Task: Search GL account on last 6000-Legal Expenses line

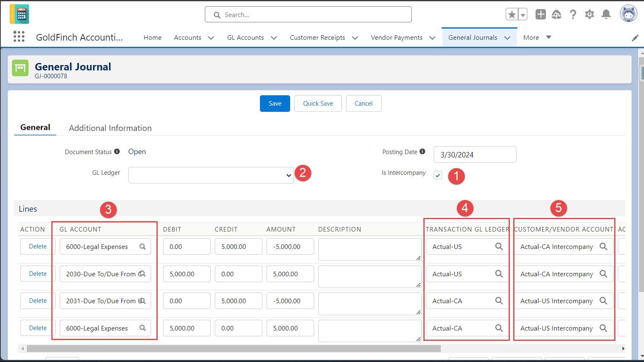Action: (142, 328)
